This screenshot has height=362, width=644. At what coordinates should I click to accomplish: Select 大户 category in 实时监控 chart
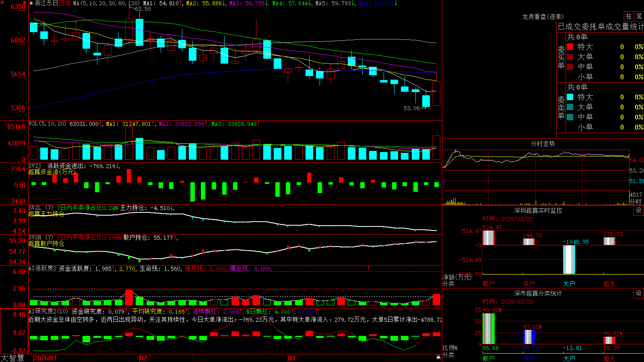coord(569,284)
